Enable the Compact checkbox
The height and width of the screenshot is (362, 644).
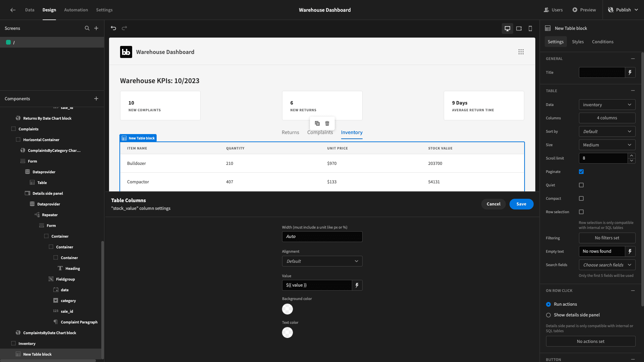click(581, 198)
